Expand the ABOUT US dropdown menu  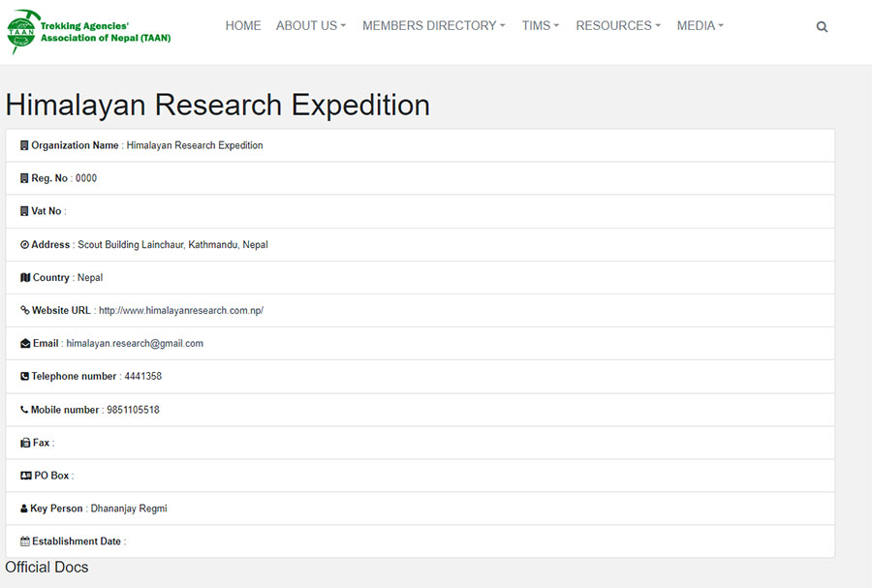311,25
